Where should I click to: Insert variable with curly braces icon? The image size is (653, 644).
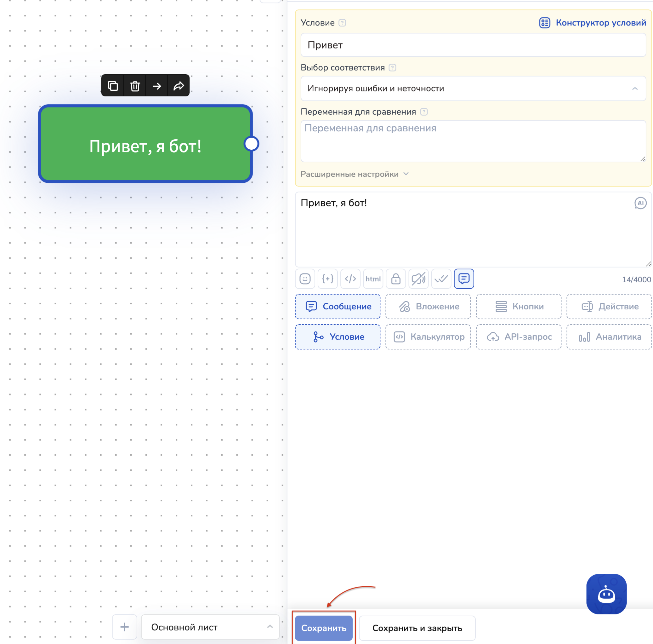(327, 279)
